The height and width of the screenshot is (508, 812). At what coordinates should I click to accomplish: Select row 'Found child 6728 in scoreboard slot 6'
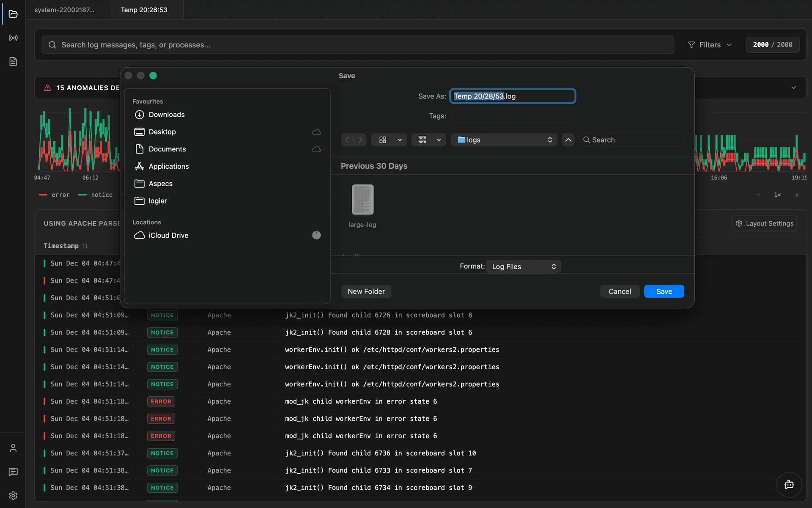(x=420, y=332)
